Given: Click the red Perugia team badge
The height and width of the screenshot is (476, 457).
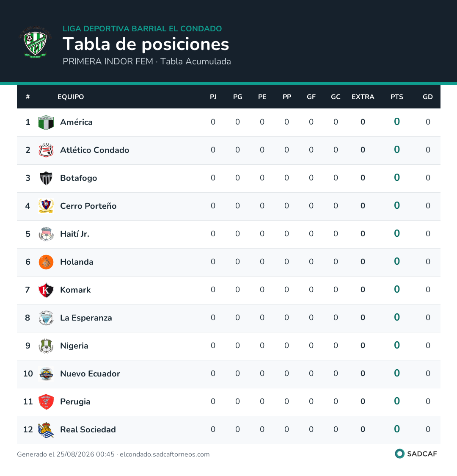Looking at the screenshot, I should point(46,401).
